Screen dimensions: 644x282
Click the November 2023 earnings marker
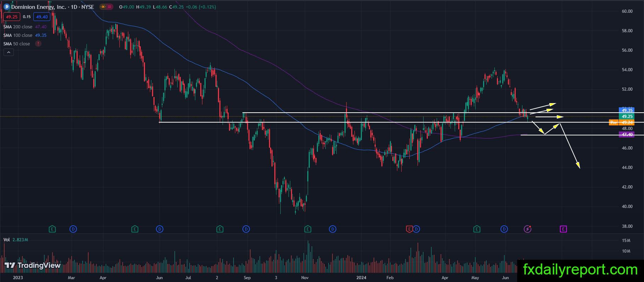308,229
